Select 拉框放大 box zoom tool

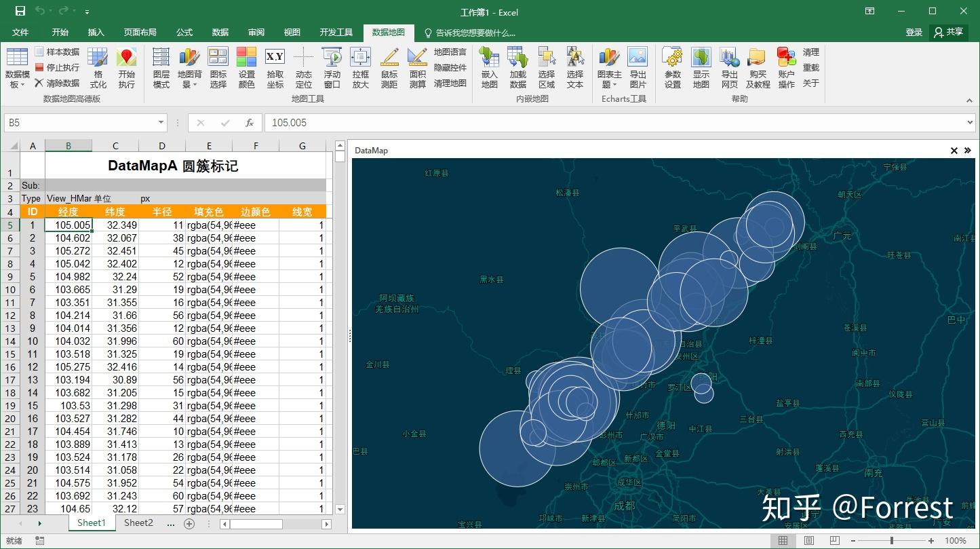pyautogui.click(x=361, y=68)
